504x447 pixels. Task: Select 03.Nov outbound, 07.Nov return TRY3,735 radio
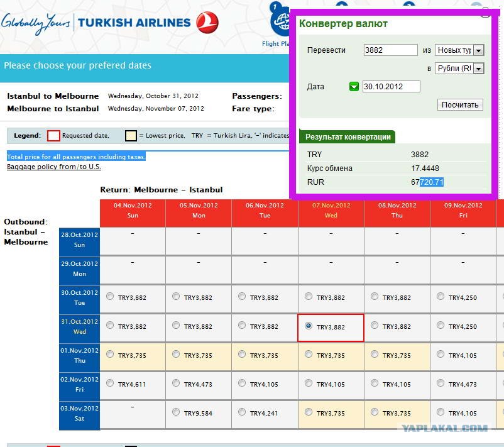tap(309, 412)
